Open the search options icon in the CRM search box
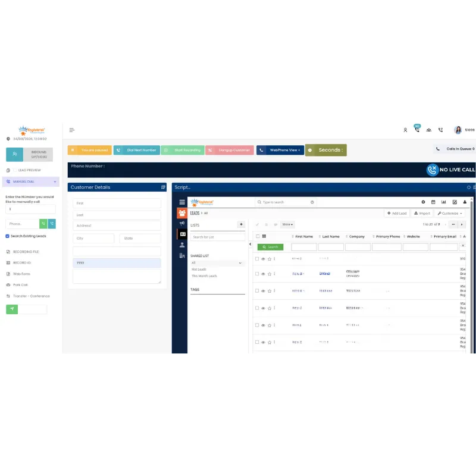Screen dimensions: 476x476 312,202
